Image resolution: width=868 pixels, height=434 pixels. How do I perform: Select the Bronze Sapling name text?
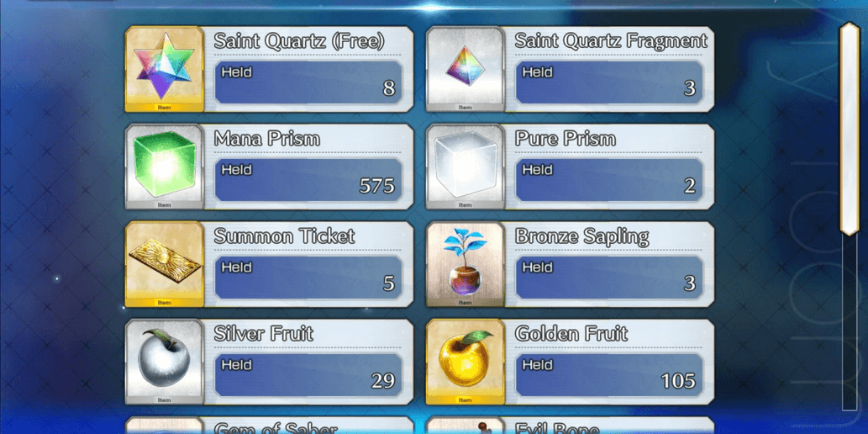click(581, 236)
